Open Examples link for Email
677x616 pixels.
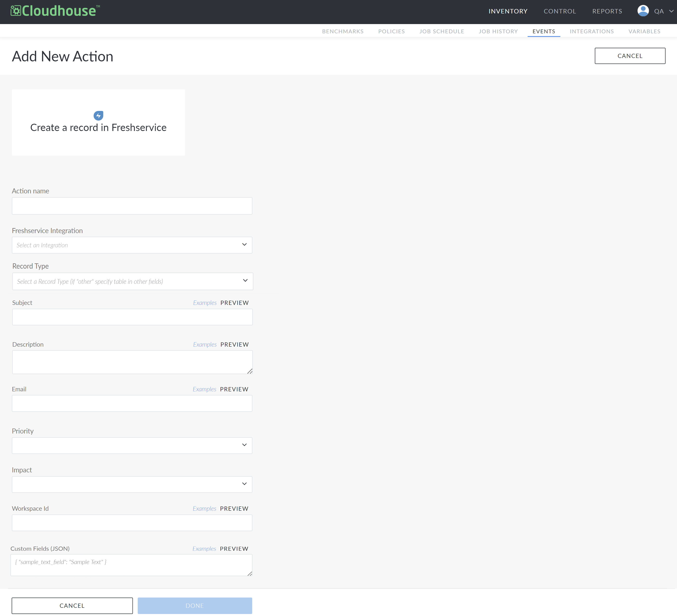pos(204,389)
